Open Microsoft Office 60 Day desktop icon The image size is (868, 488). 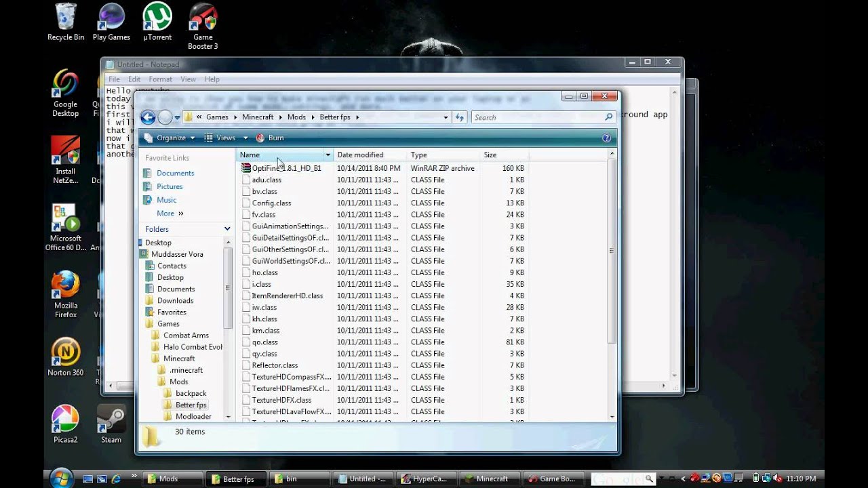pos(66,227)
